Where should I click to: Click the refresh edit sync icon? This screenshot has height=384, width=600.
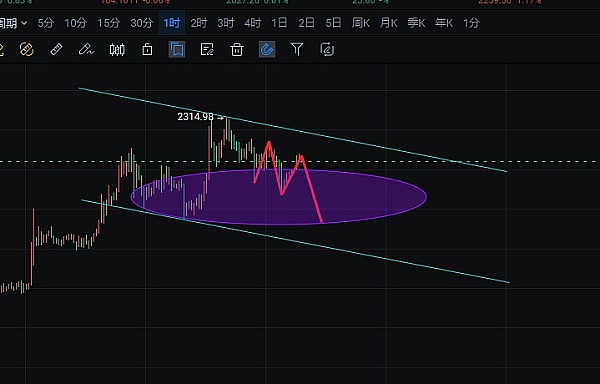point(327,50)
